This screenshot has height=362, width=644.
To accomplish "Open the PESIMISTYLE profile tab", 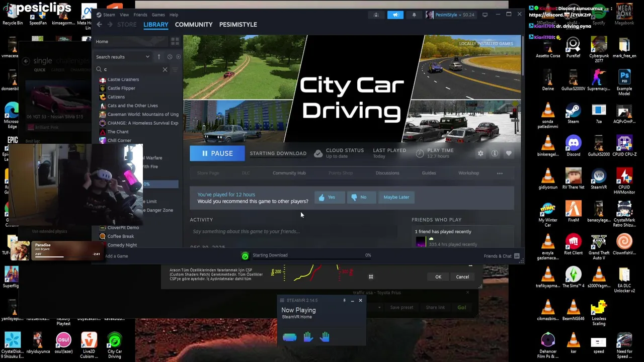I will point(238,24).
